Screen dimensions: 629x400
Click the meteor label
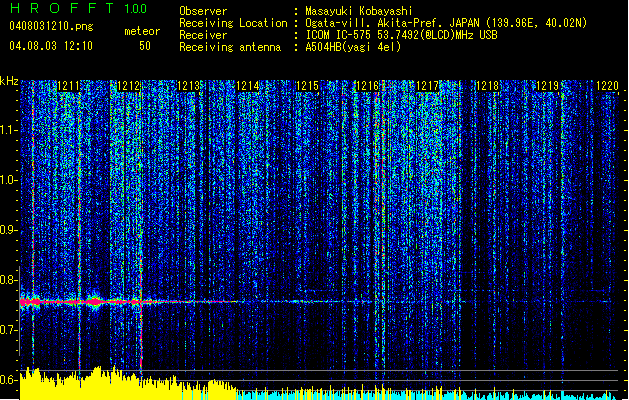pyautogui.click(x=142, y=31)
